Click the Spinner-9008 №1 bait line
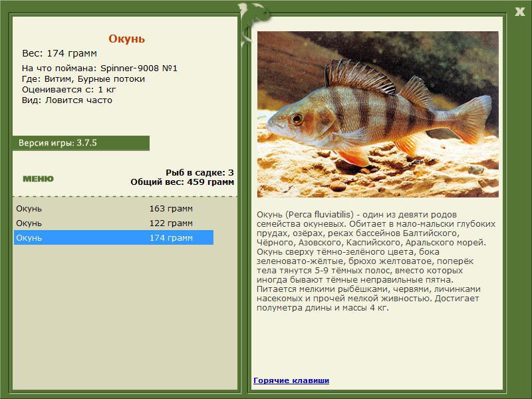 (x=99, y=68)
